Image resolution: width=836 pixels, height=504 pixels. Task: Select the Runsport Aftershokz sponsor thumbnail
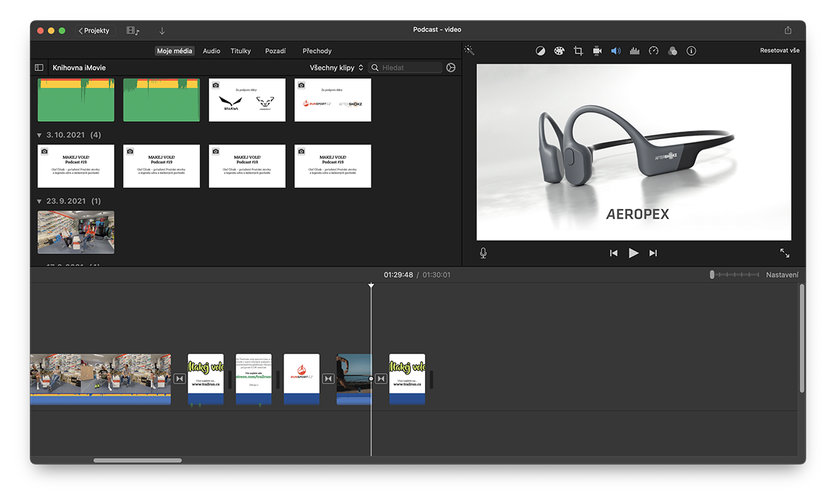pos(333,100)
